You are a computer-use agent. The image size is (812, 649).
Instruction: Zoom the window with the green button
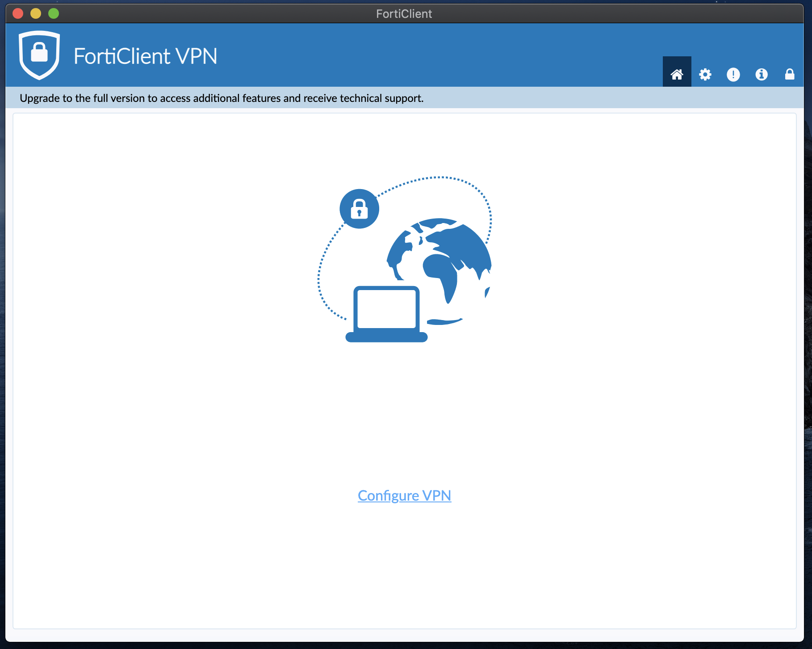tap(54, 13)
